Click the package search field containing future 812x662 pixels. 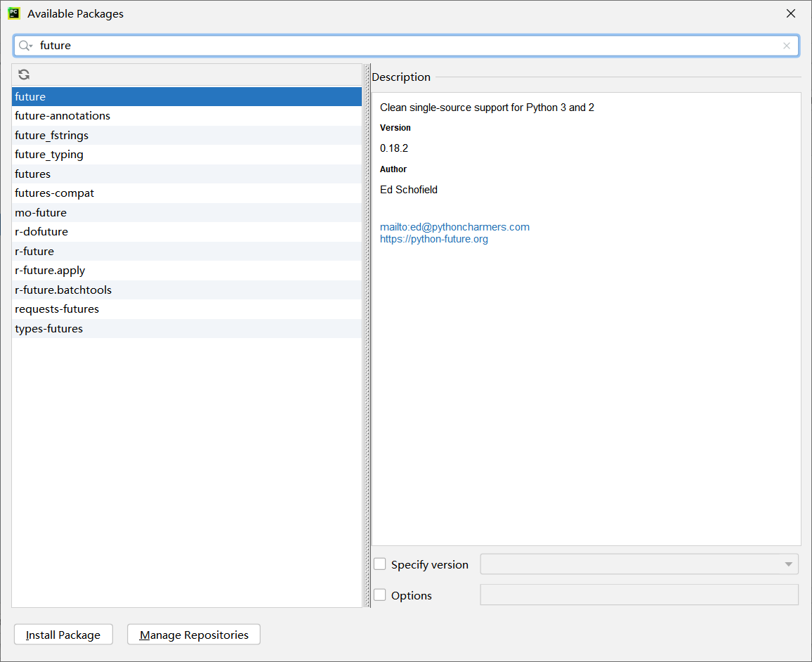pos(406,46)
